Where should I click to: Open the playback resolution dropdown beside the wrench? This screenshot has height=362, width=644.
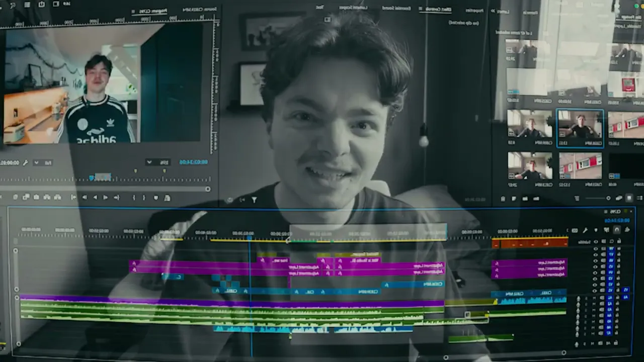pyautogui.click(x=43, y=162)
